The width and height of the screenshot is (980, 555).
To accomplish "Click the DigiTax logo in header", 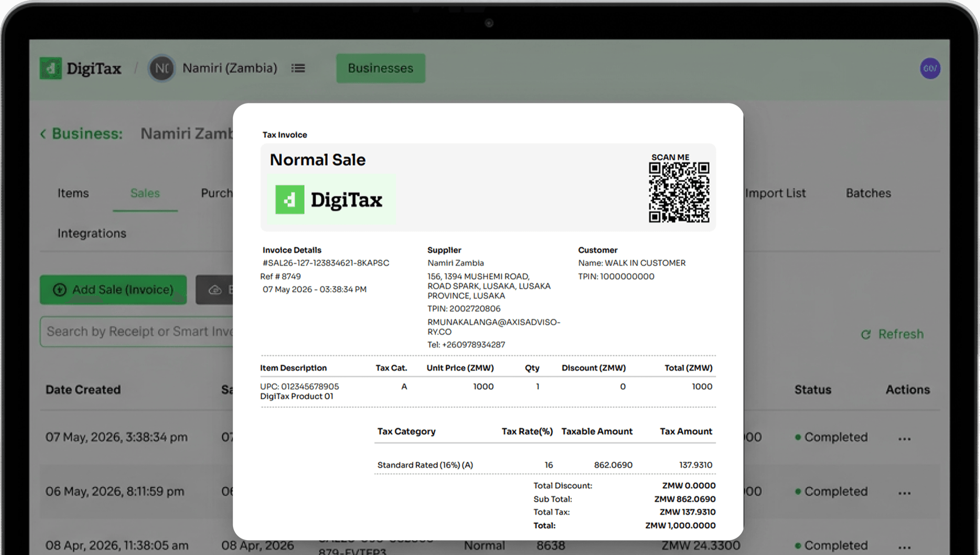I will click(80, 68).
